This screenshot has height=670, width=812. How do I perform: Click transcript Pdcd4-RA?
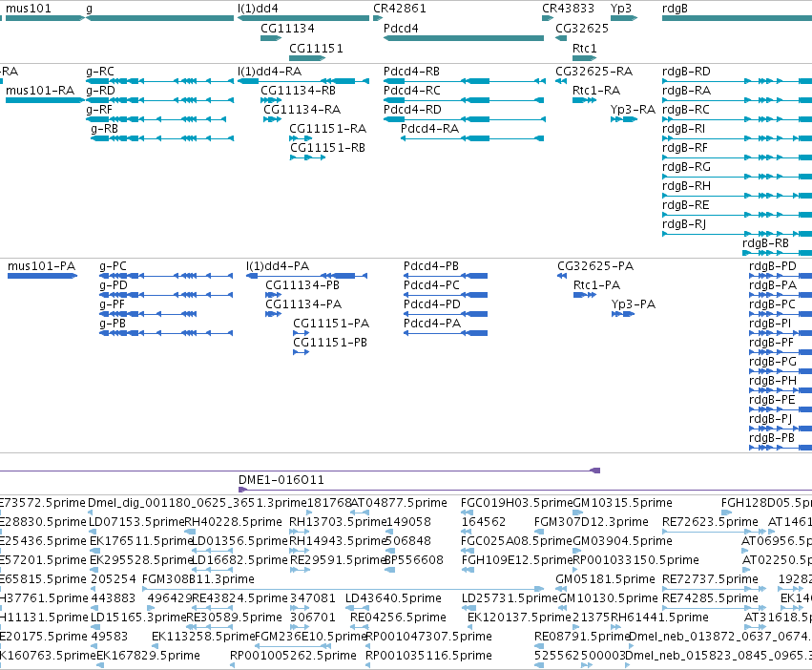(x=429, y=129)
